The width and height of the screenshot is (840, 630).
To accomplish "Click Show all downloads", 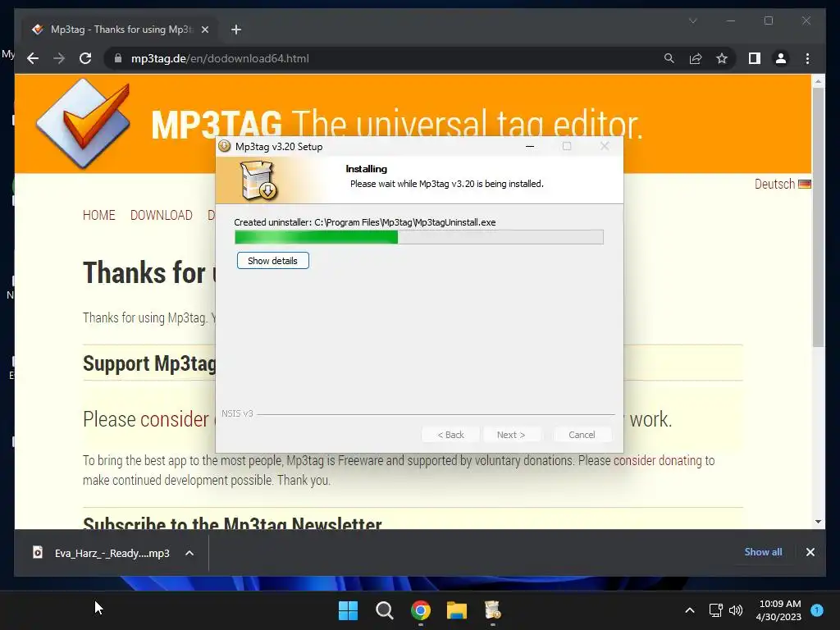I will pos(763,552).
